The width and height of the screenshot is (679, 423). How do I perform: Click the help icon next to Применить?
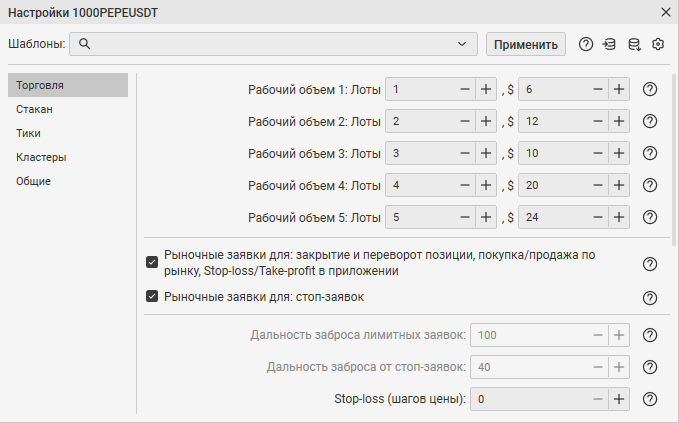pyautogui.click(x=586, y=44)
